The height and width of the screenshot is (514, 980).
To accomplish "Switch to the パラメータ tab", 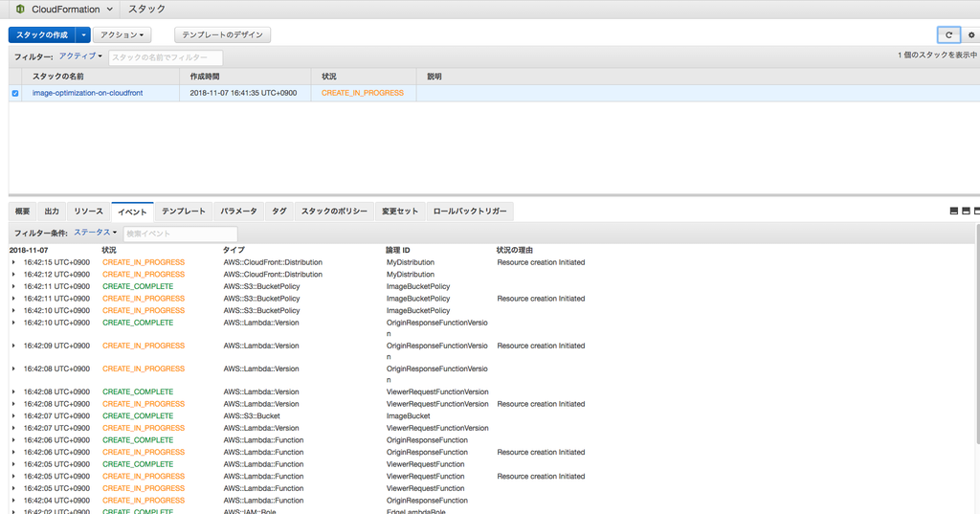I will (x=238, y=212).
